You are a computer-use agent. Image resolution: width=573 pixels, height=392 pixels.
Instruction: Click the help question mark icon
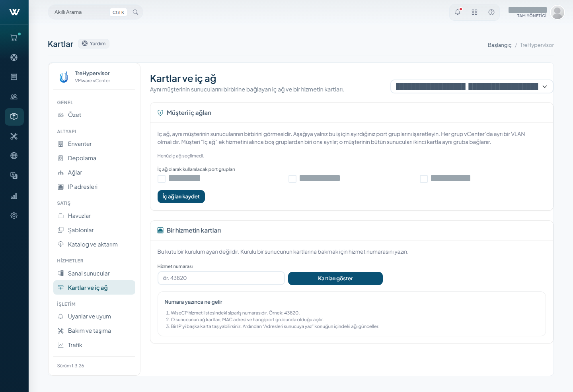coord(491,12)
